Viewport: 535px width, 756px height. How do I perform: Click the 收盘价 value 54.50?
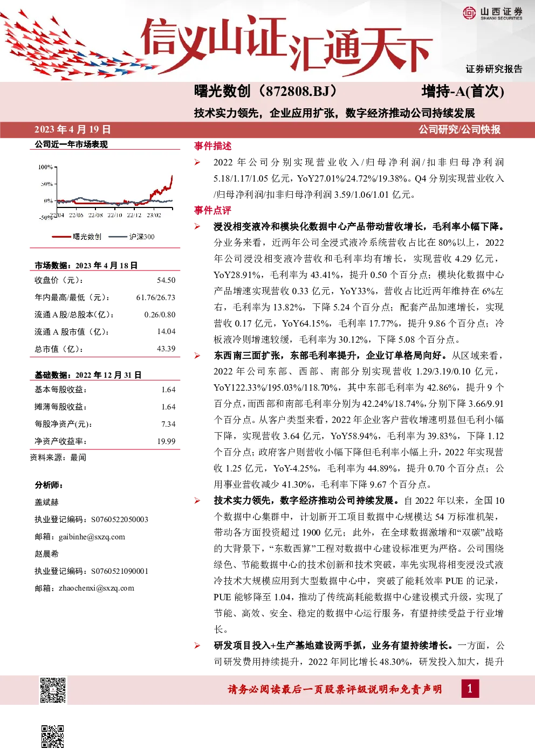(166, 280)
